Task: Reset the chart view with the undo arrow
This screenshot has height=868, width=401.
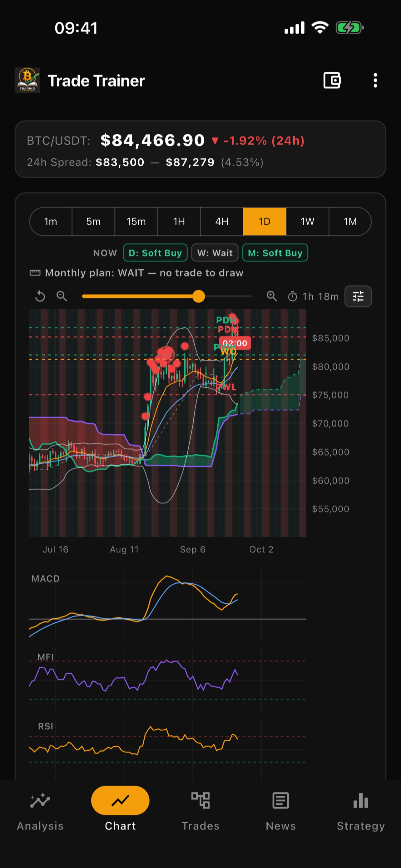Action: click(40, 296)
